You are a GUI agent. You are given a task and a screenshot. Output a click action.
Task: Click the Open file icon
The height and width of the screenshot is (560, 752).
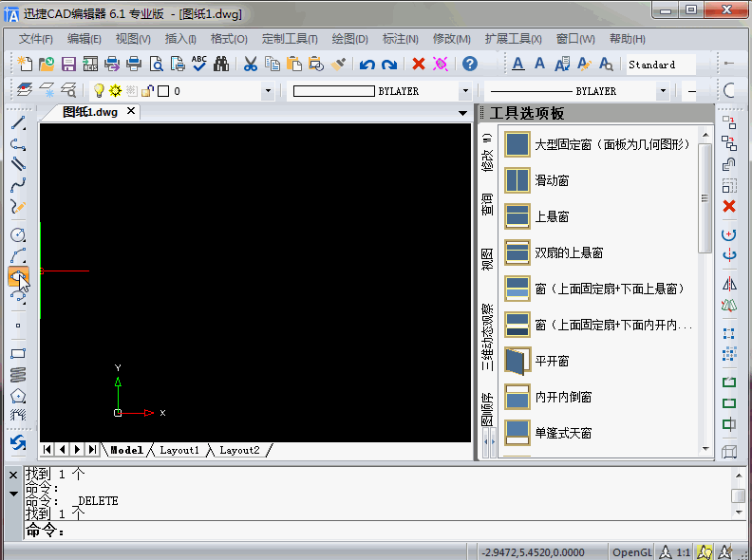tap(47, 64)
